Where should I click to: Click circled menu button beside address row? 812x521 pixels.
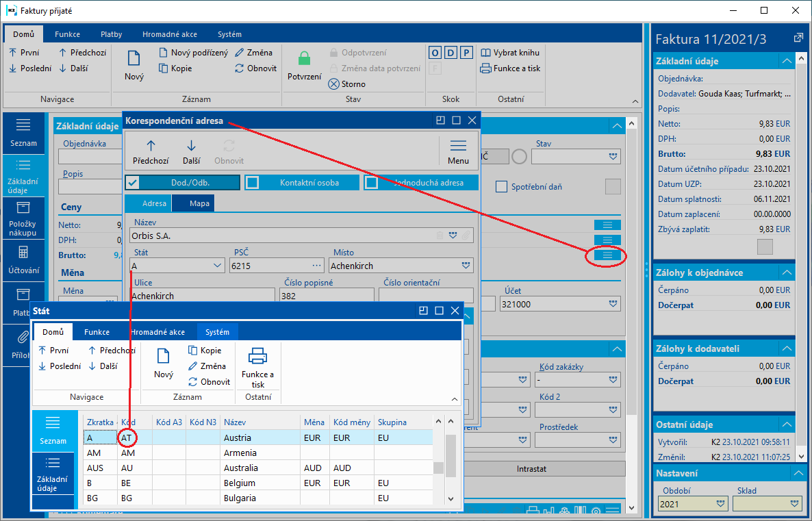(607, 255)
